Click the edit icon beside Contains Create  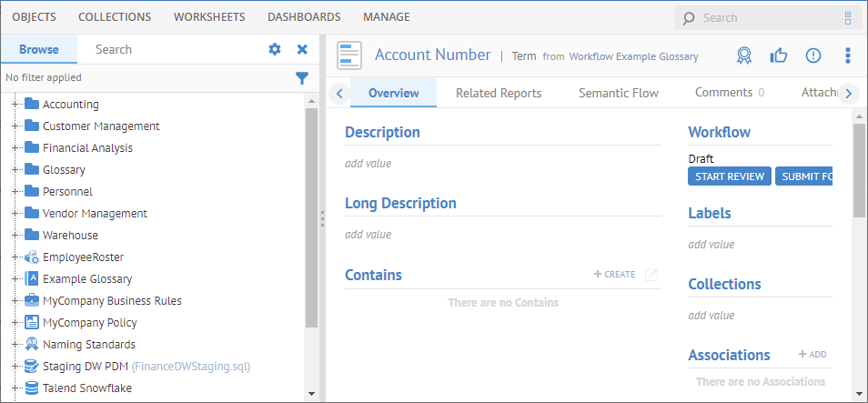click(651, 274)
